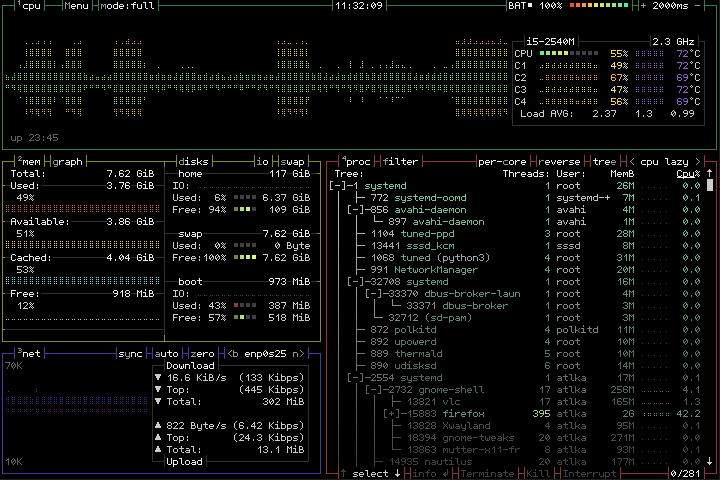Click the process list scrollbar thumb
720x480 pixels.
(x=709, y=186)
